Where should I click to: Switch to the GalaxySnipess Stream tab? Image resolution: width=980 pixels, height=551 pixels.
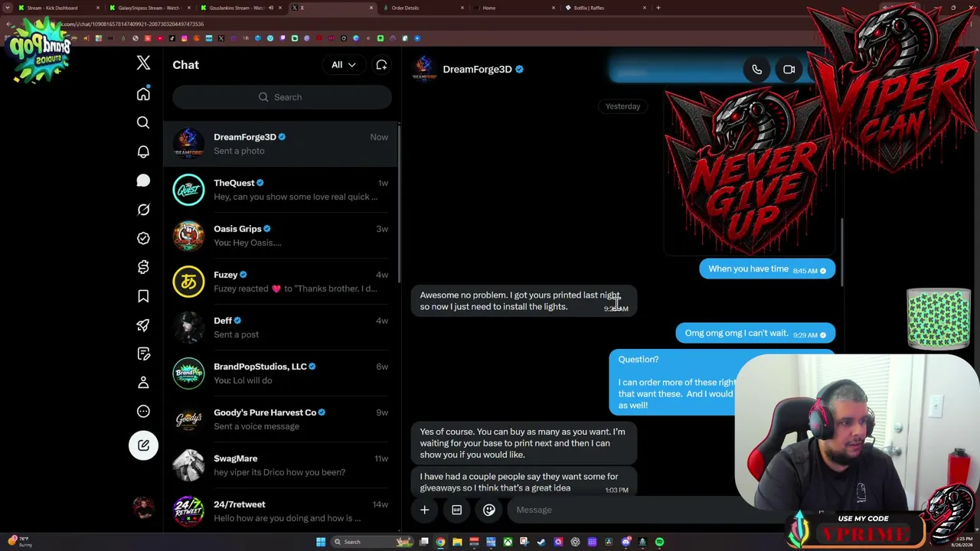coord(151,8)
